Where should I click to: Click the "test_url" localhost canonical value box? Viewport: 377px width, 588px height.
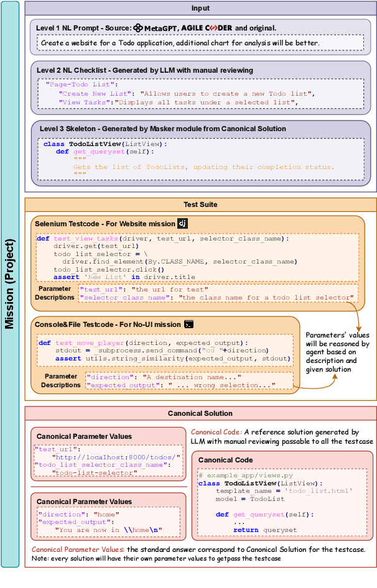point(108,461)
